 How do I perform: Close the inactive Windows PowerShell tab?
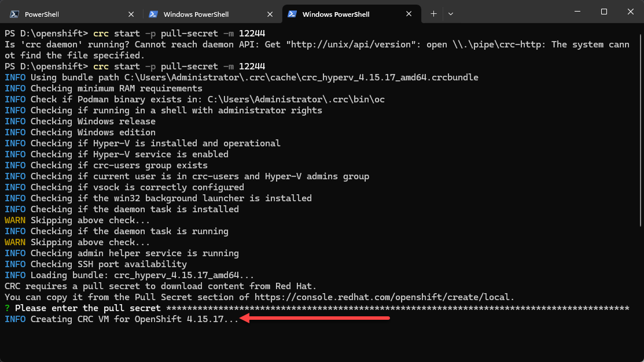coord(270,14)
